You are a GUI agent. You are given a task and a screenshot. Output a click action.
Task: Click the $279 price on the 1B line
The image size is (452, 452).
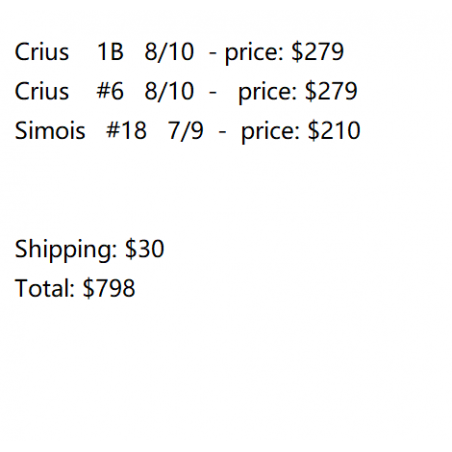tap(317, 52)
